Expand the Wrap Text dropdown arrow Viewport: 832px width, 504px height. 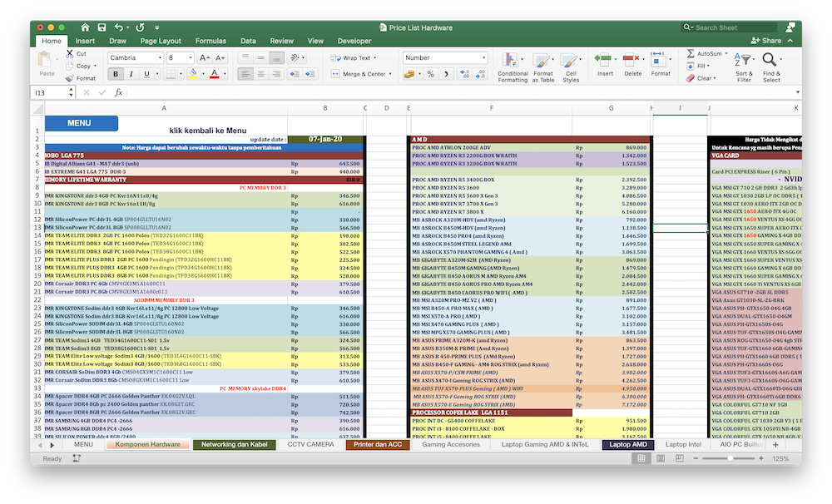(x=374, y=58)
